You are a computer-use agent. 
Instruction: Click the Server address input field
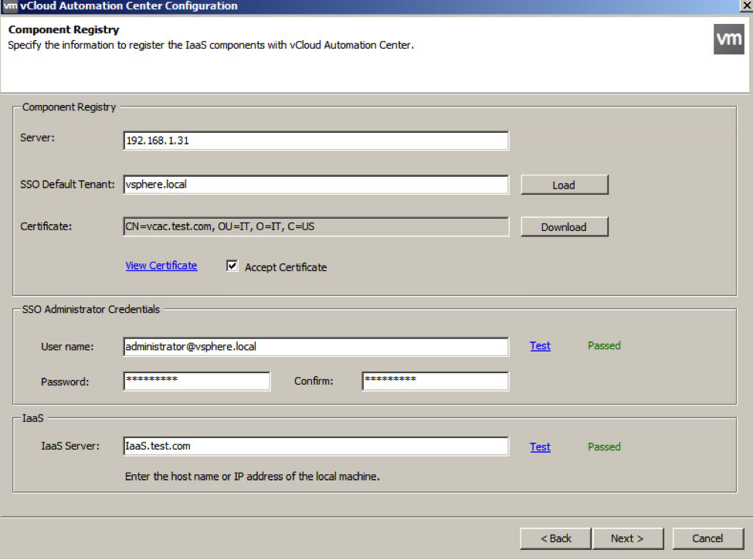click(x=316, y=141)
